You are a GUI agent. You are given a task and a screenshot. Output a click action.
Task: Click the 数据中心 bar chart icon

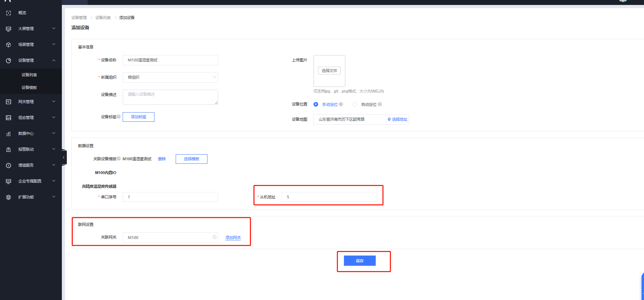[8, 134]
